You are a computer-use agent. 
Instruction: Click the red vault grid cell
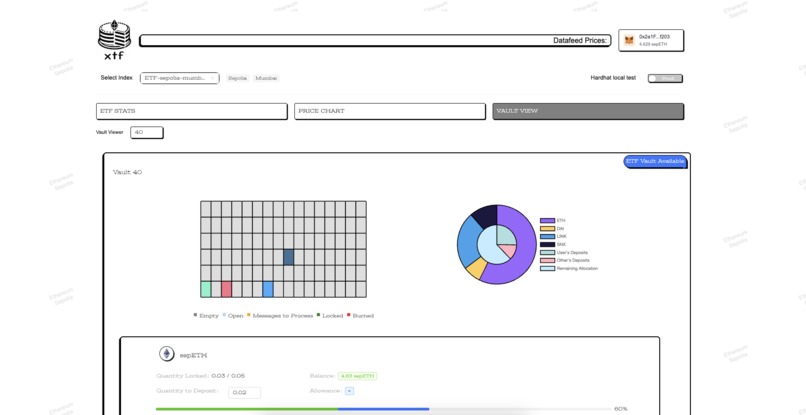coord(226,289)
